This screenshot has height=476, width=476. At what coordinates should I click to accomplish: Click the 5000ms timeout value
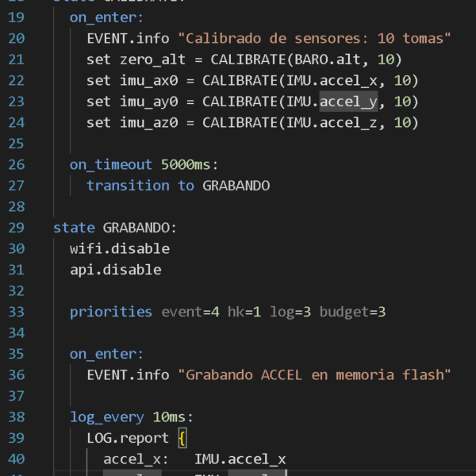(x=186, y=165)
